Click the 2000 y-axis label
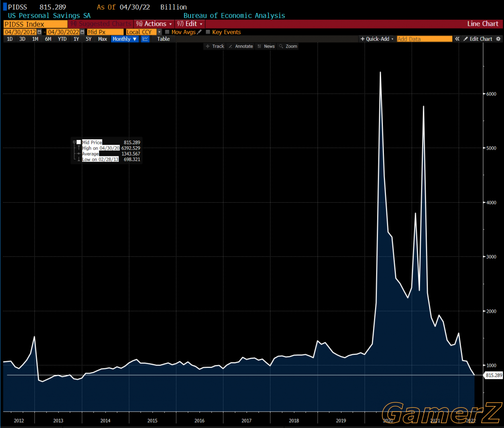The image size is (504, 428). tap(491, 312)
